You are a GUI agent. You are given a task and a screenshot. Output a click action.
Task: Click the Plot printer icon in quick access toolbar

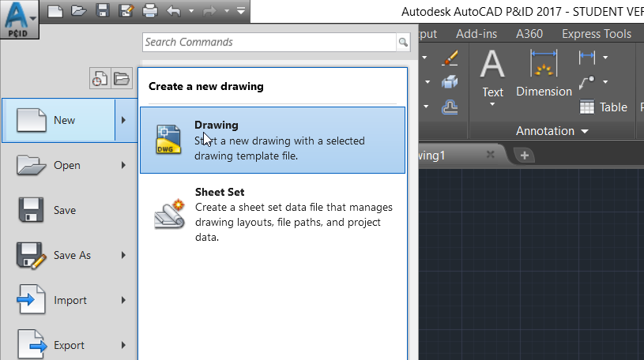[x=150, y=11]
